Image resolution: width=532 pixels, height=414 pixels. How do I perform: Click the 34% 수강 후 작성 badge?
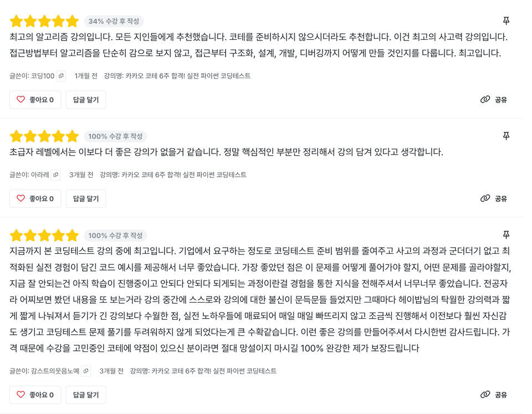[x=114, y=21]
